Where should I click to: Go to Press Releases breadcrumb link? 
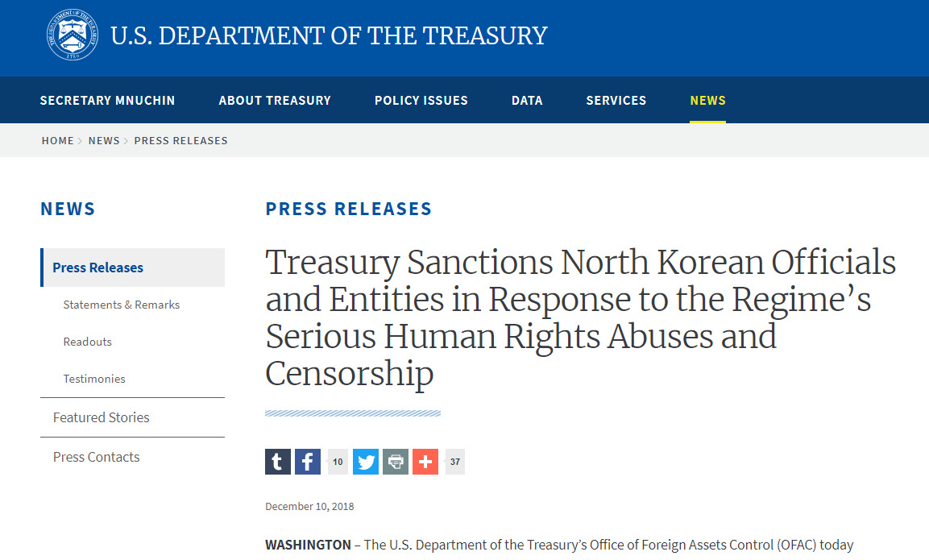coord(180,140)
